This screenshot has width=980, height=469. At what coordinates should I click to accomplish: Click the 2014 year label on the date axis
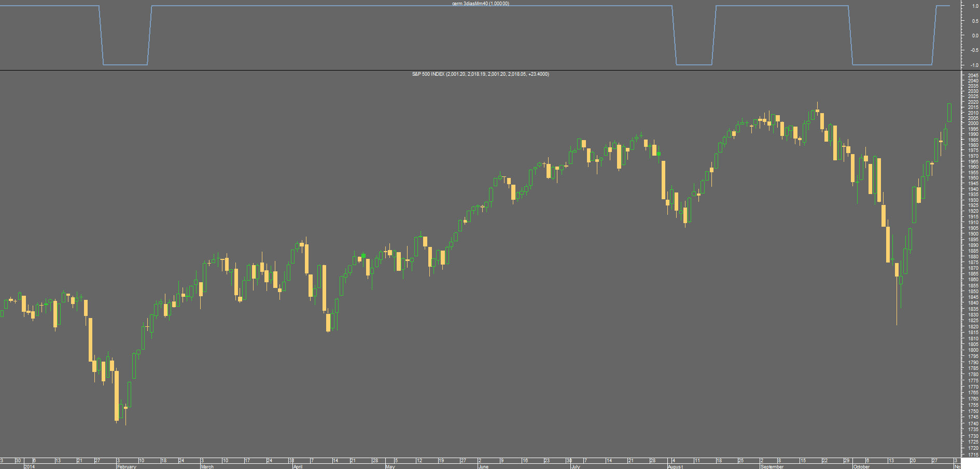click(x=30, y=466)
